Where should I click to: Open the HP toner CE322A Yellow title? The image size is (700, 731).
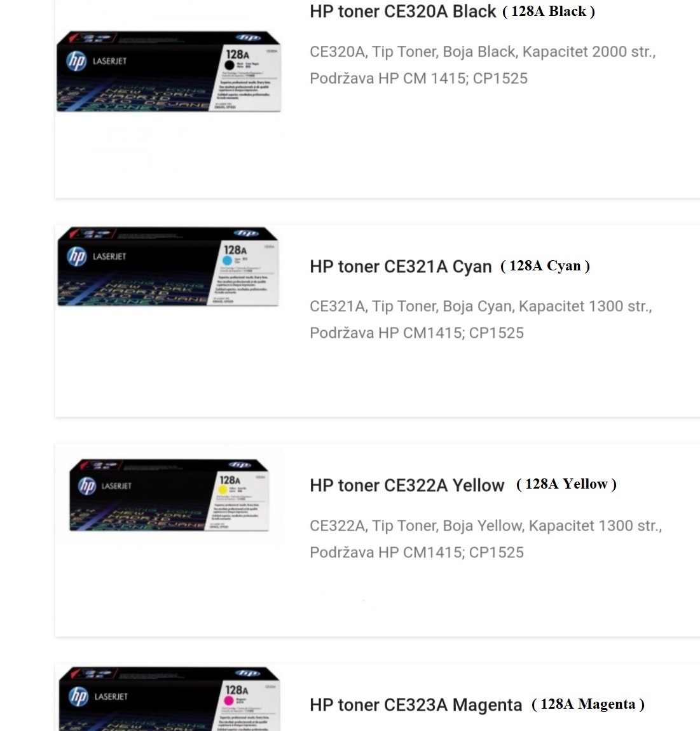407,485
